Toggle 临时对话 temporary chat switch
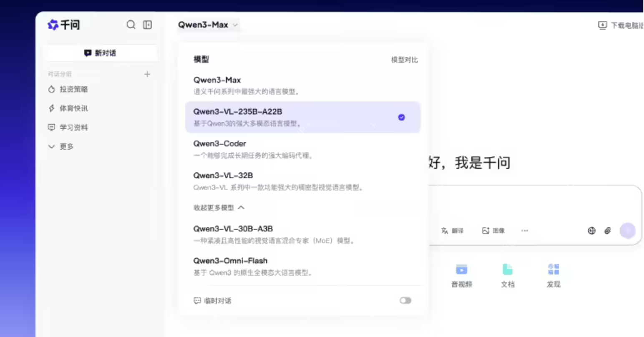Image resolution: width=644 pixels, height=337 pixels. click(x=405, y=300)
